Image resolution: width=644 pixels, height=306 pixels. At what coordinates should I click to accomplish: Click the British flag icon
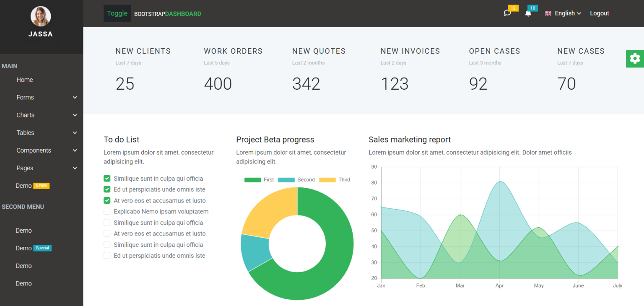point(548,13)
